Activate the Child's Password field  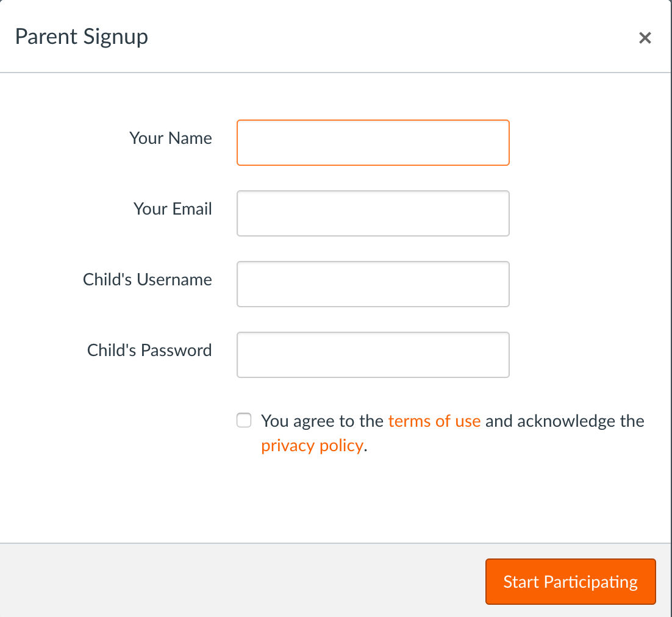(x=373, y=355)
